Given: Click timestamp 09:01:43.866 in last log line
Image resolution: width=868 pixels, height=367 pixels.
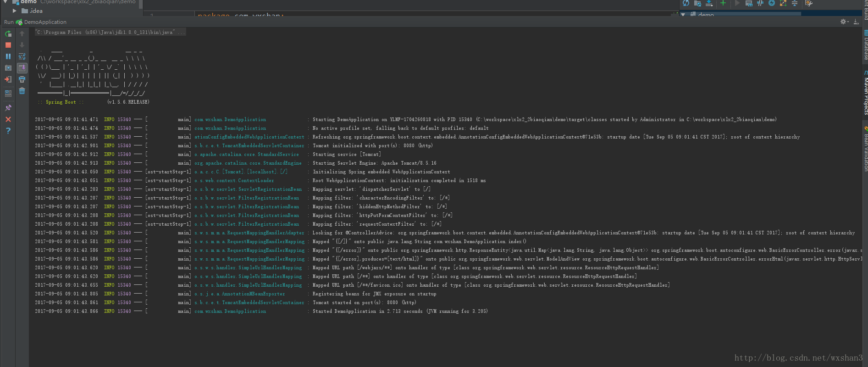Looking at the screenshot, I should coord(82,311).
